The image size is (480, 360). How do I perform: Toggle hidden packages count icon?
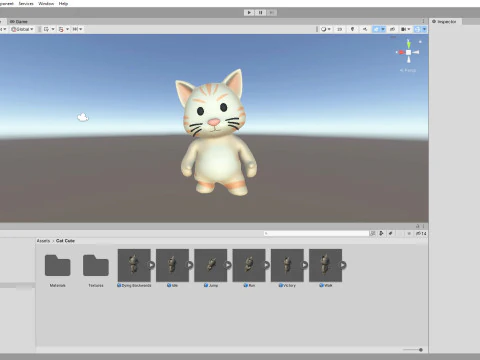(421, 233)
